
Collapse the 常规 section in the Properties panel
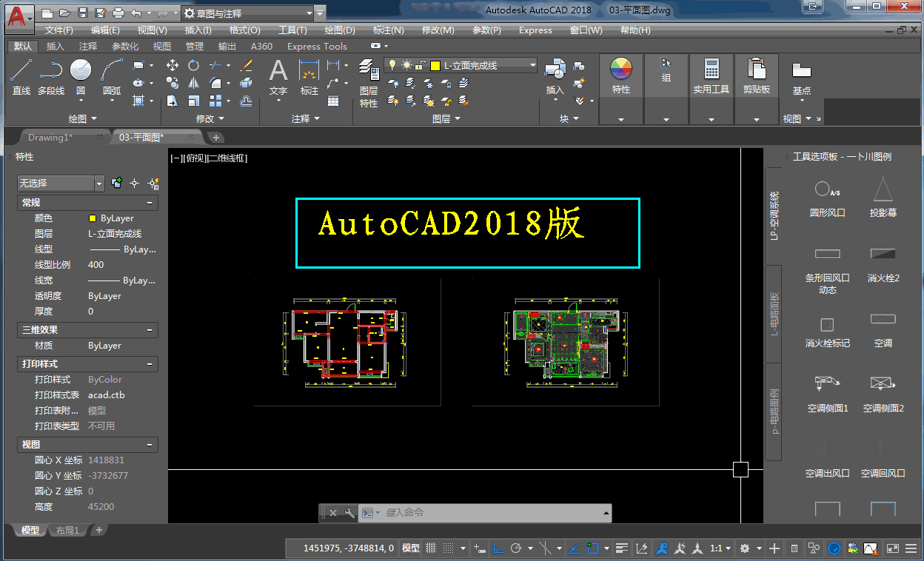tap(150, 203)
